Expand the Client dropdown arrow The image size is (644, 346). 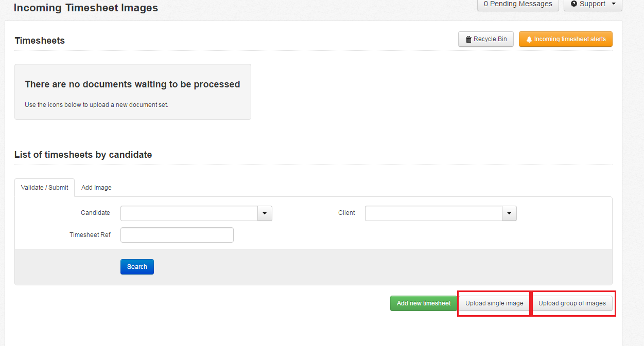509,213
